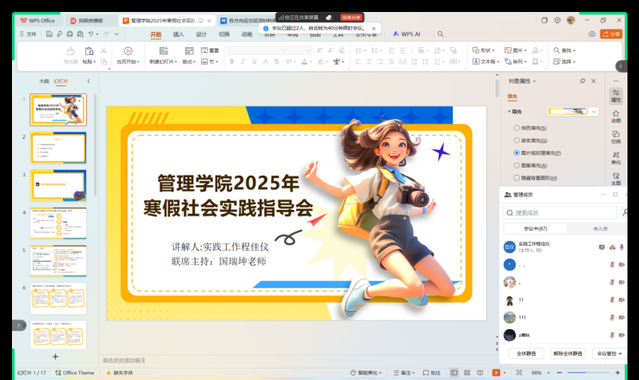639x380 pixels.
Task: Switch to slide sorter grid view icon
Action: pos(467,373)
